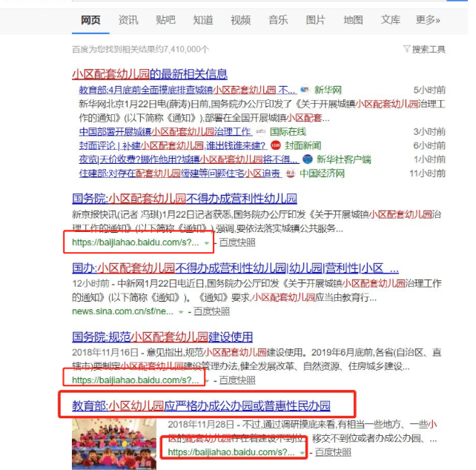Open the 贴吧 tab
The width and height of the screenshot is (476, 470).
coord(166,20)
